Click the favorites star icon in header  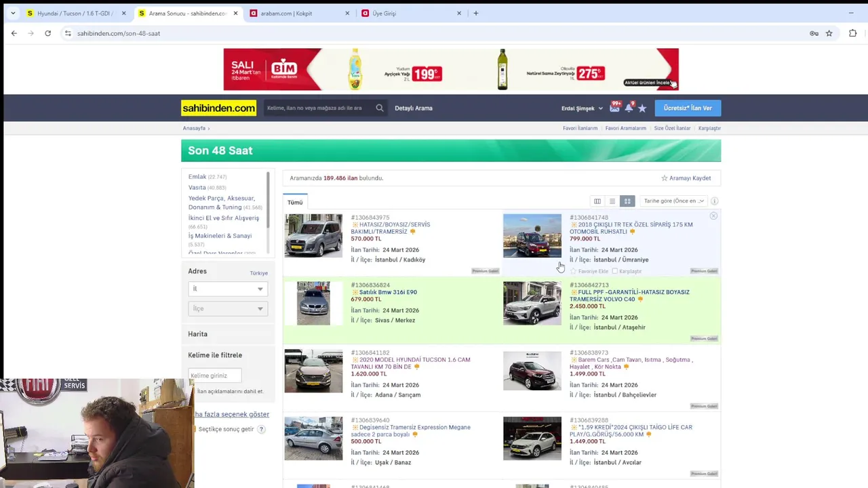tap(642, 108)
